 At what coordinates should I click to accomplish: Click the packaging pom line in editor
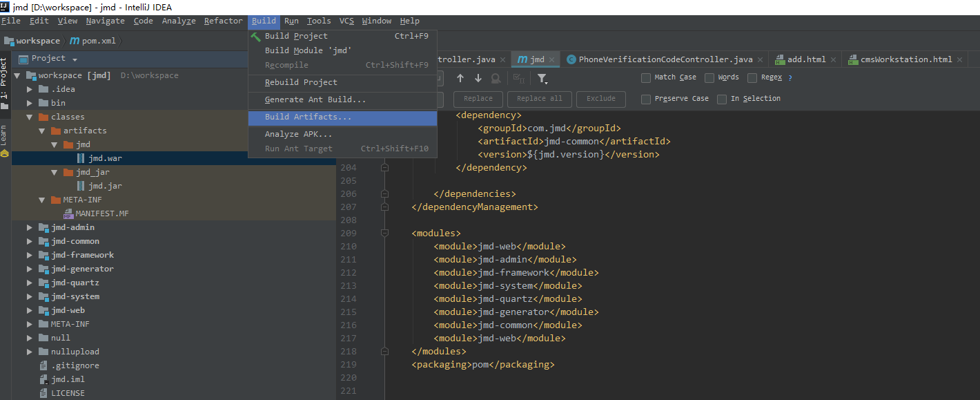pyautogui.click(x=483, y=364)
